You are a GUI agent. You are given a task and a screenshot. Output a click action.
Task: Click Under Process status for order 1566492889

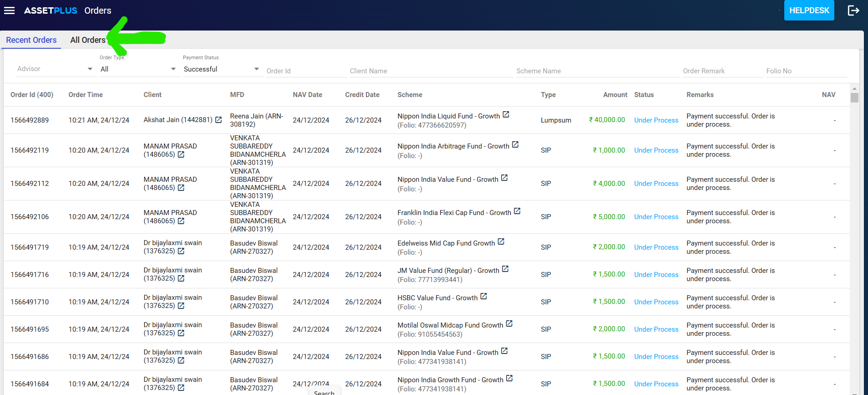(656, 120)
